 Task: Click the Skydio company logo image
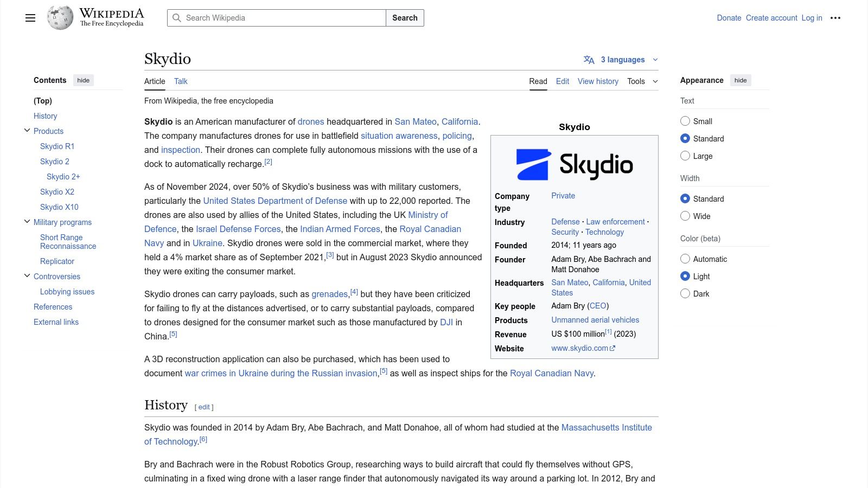pyautogui.click(x=575, y=165)
